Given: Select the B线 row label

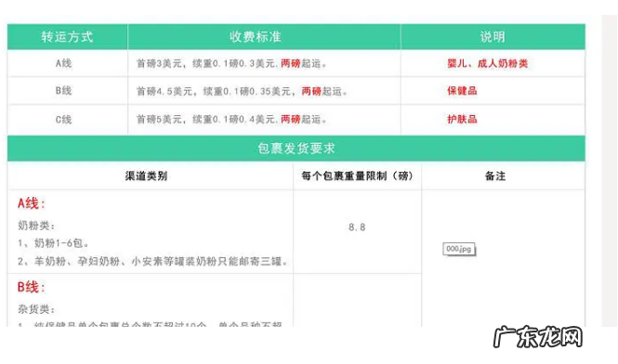Looking at the screenshot, I should [x=63, y=91].
